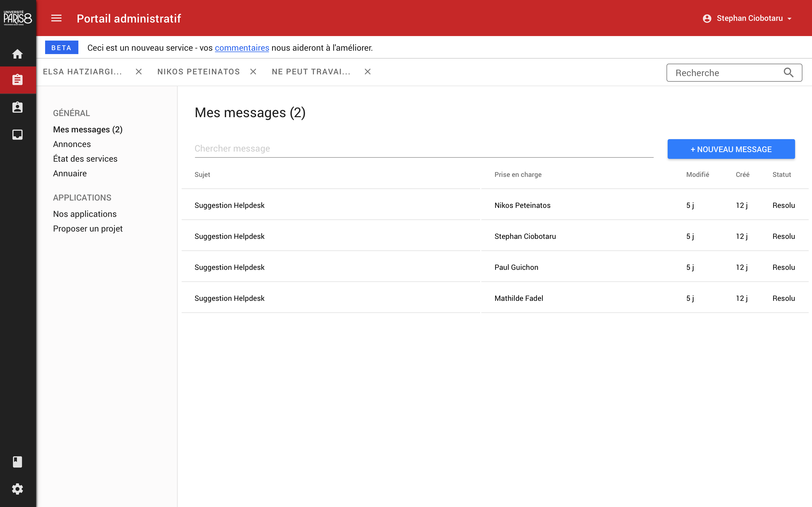Open the commentaires link in the beta banner
812x507 pixels.
click(242, 48)
